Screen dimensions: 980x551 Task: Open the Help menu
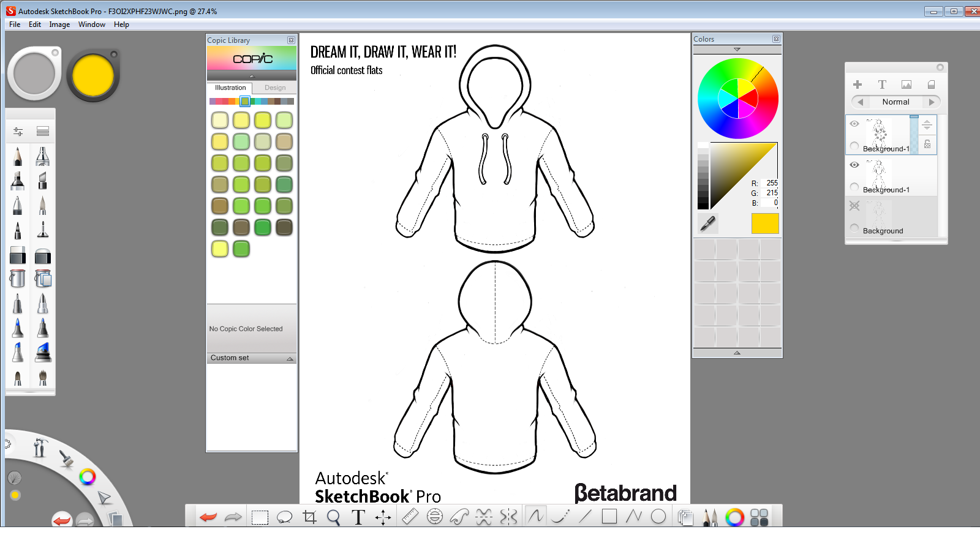pyautogui.click(x=121, y=24)
